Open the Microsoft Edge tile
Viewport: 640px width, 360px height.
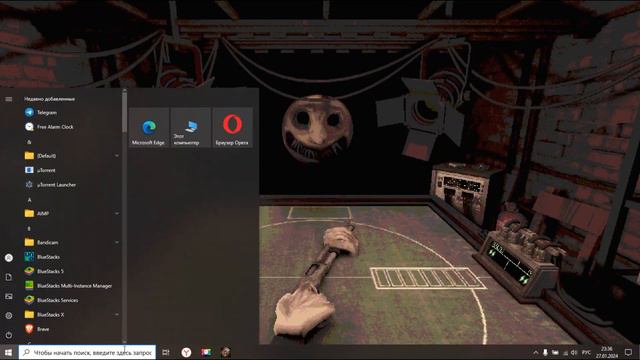(149, 127)
